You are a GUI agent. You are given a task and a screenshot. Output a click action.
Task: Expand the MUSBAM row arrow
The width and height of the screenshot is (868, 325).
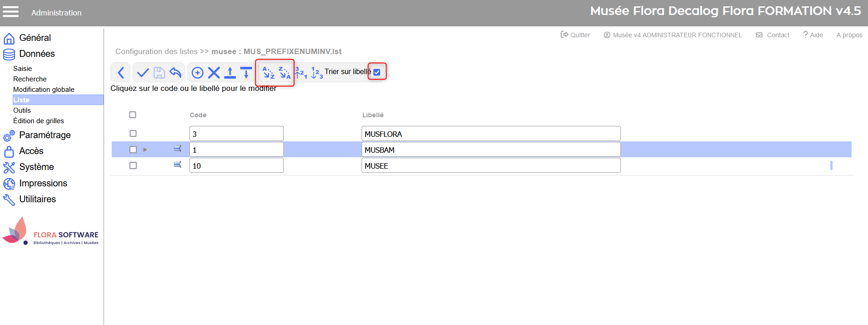click(x=145, y=150)
